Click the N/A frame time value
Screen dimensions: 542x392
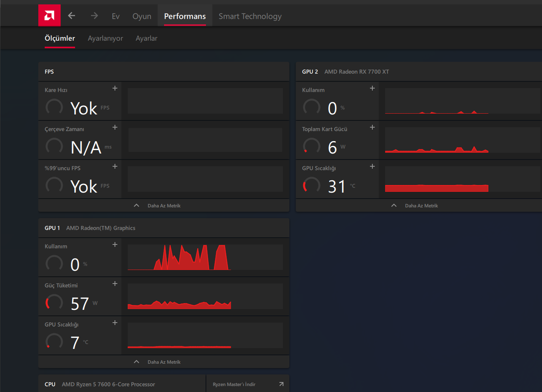tap(86, 148)
